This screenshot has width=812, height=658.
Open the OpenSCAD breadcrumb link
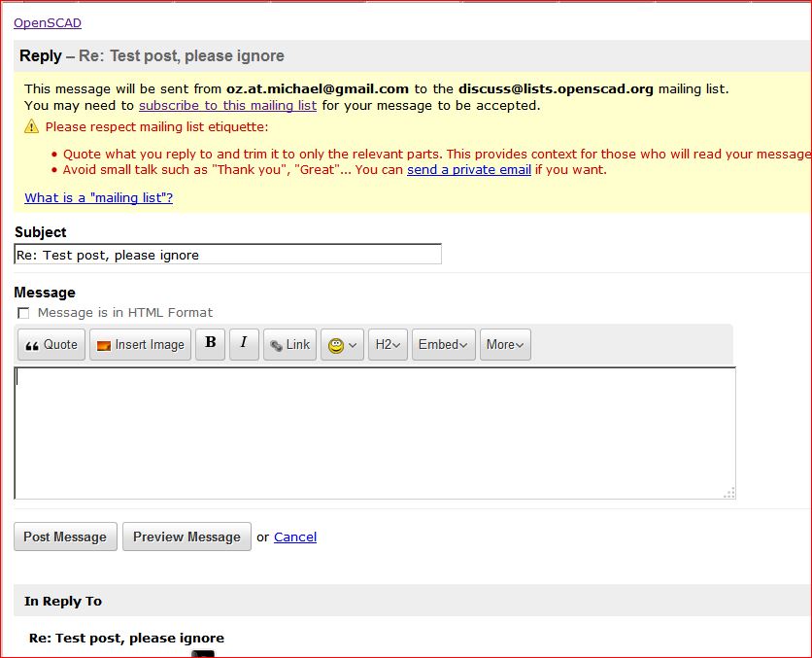point(48,22)
